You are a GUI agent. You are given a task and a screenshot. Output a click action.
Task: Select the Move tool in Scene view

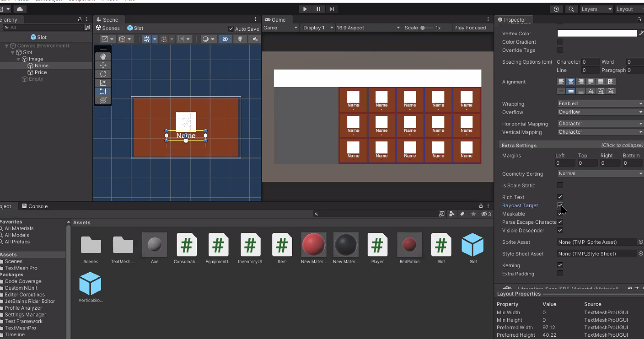tap(103, 65)
